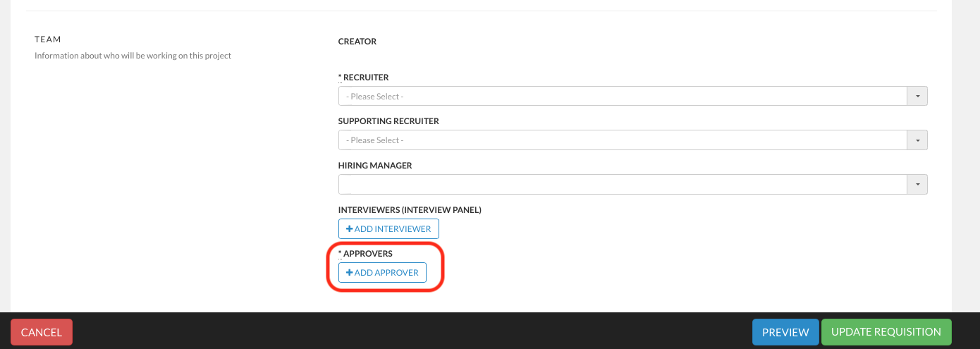The height and width of the screenshot is (349, 980).
Task: Open the Recruiter dropdown arrow
Action: (x=917, y=96)
